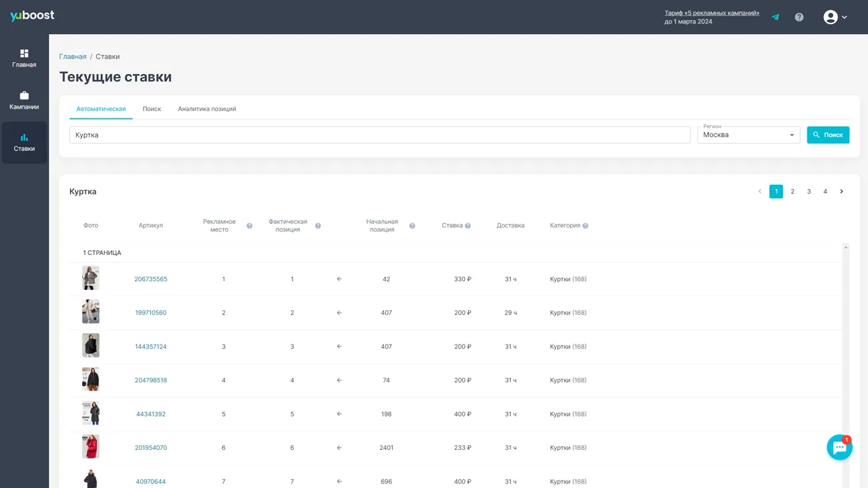Switch to the Поиск tab
The image size is (868, 488).
pos(152,109)
